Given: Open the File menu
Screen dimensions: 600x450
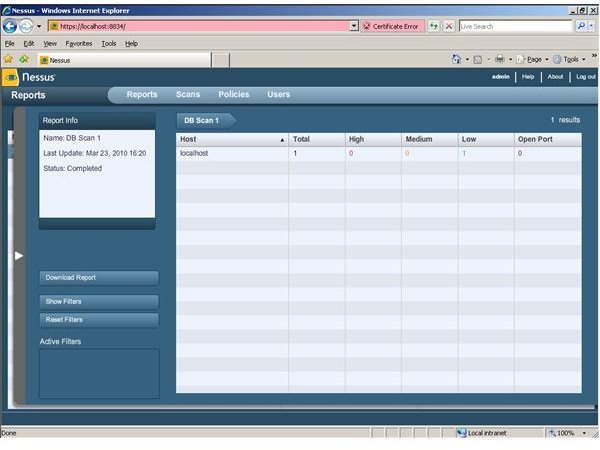Looking at the screenshot, I should point(10,44).
